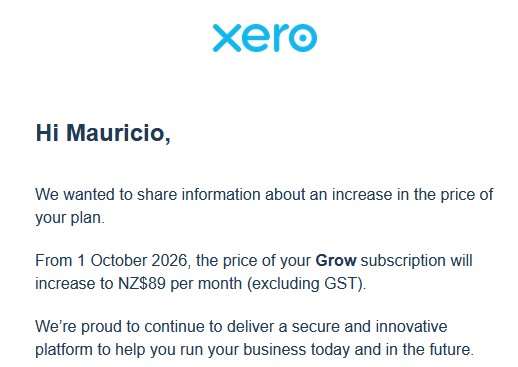
Task: Click the words 'per month'
Action: (206, 284)
